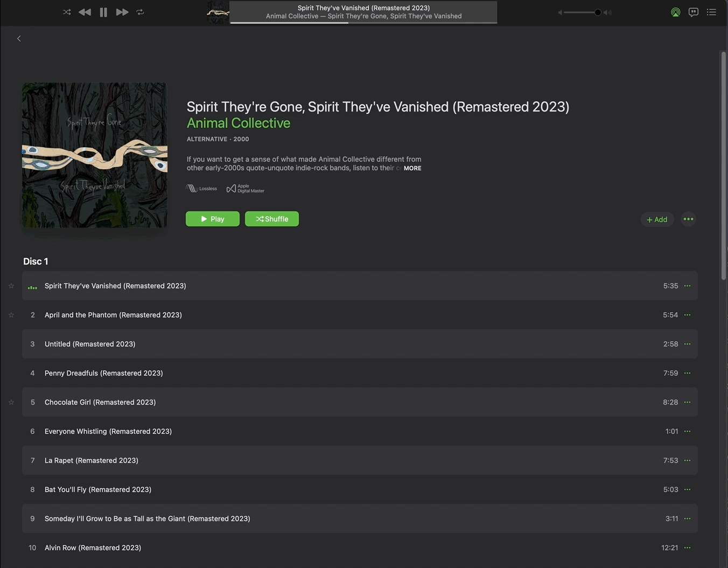
Task: Open options for Spirit They've Vanished track
Action: coord(687,286)
